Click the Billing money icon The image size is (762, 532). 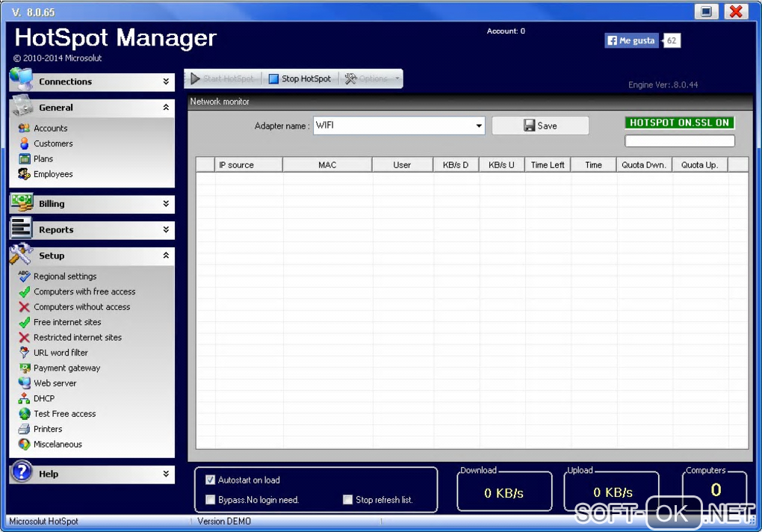click(22, 202)
